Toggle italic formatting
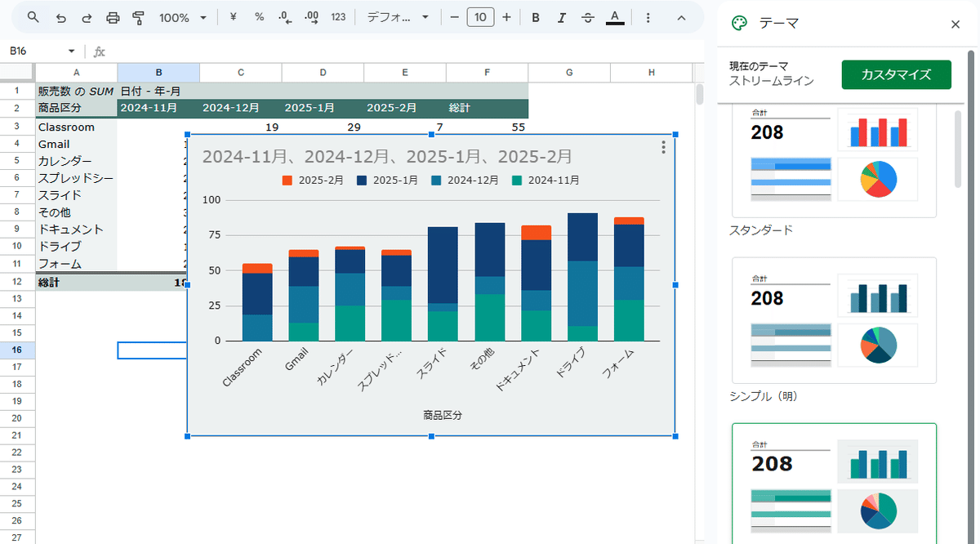 [561, 17]
